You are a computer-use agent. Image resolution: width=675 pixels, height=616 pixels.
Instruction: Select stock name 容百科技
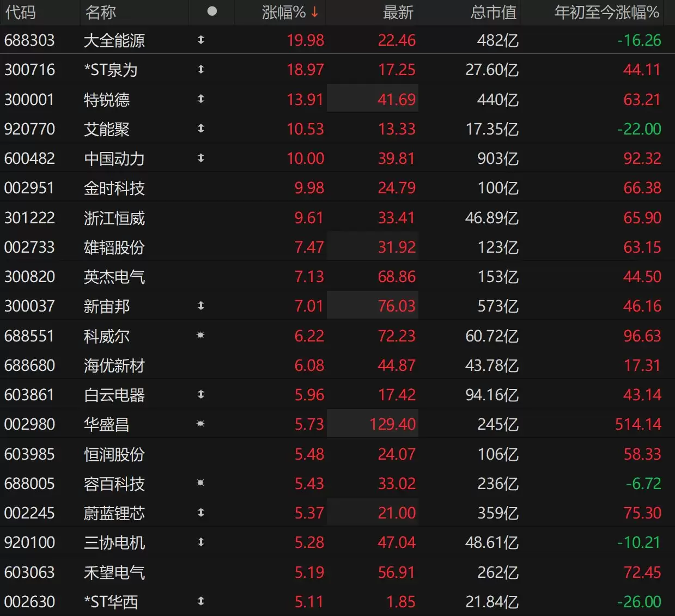[114, 484]
